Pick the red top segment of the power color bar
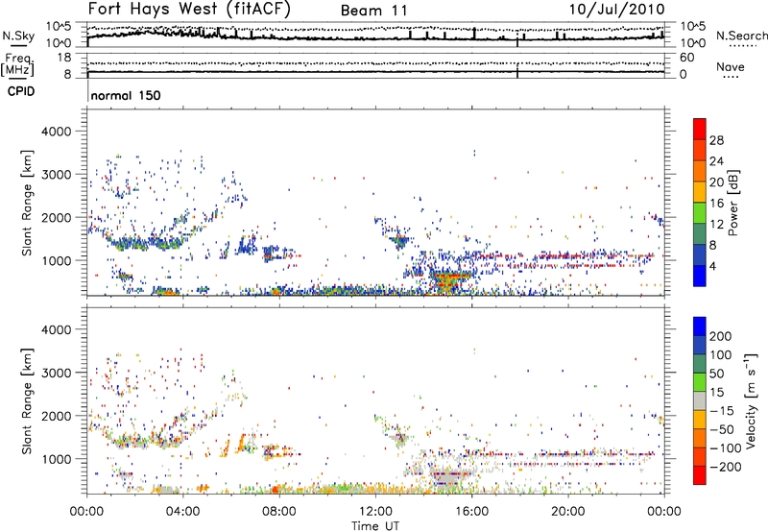Image resolution: width=768 pixels, height=532 pixels. pos(700,130)
